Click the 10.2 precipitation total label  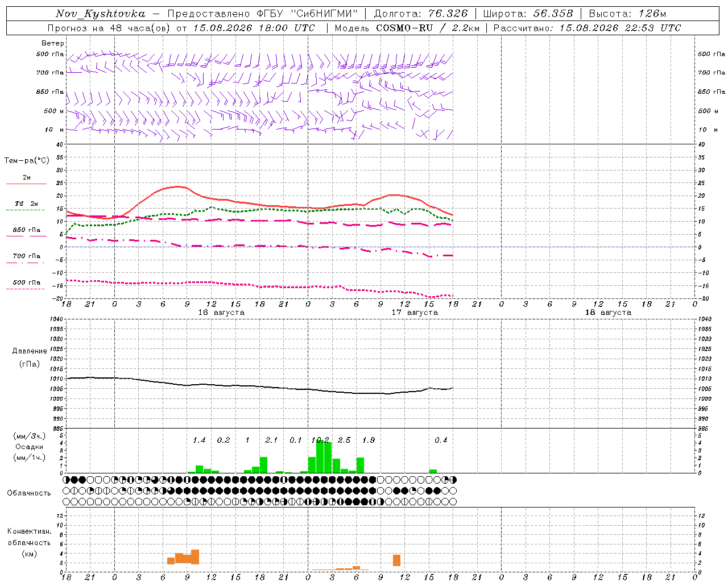(x=320, y=440)
